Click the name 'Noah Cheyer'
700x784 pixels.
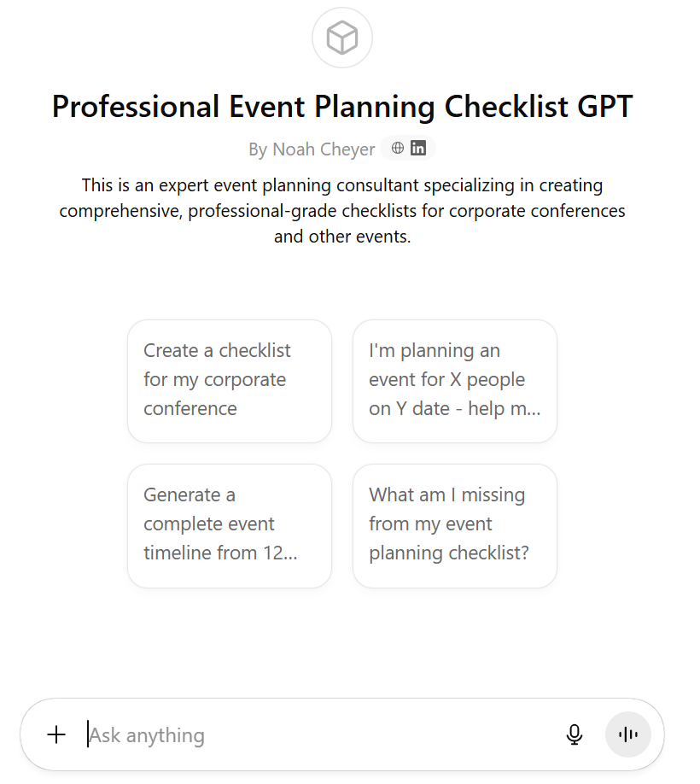[x=324, y=149]
